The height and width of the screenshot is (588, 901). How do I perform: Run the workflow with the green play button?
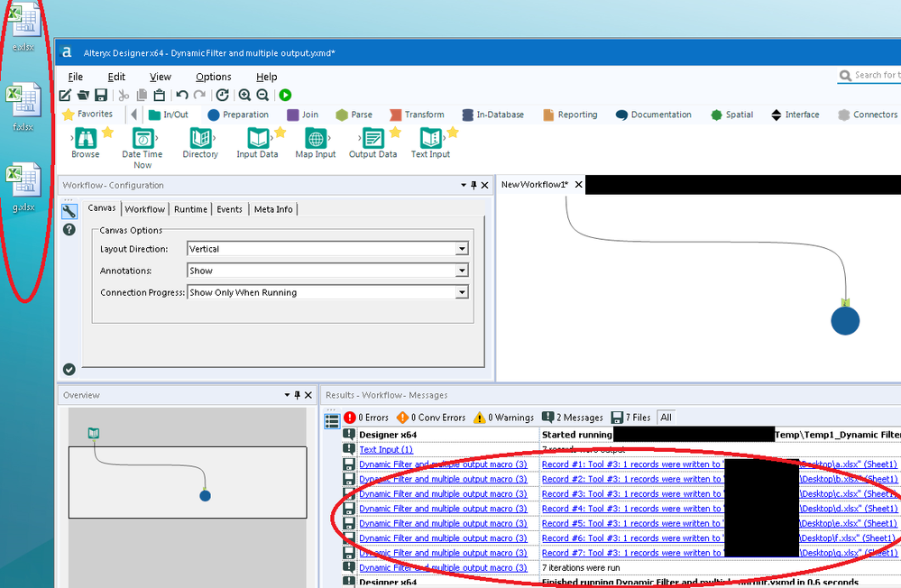pos(285,96)
